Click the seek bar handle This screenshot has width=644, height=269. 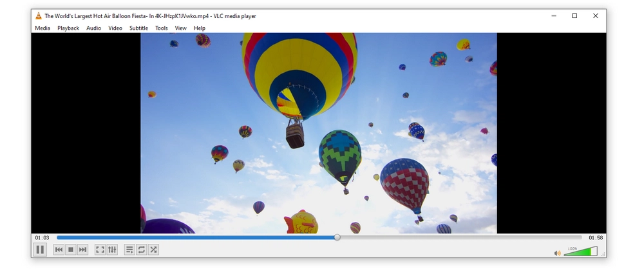tap(337, 237)
